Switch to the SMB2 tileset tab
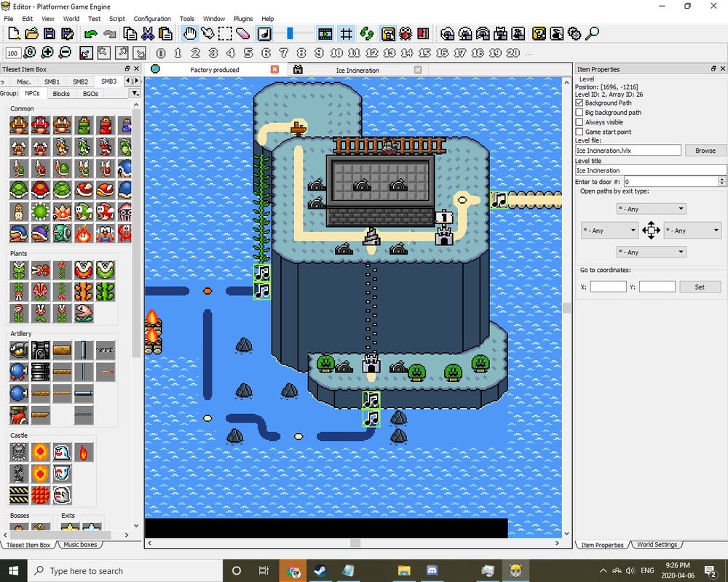The width and height of the screenshot is (728, 582). (x=80, y=81)
